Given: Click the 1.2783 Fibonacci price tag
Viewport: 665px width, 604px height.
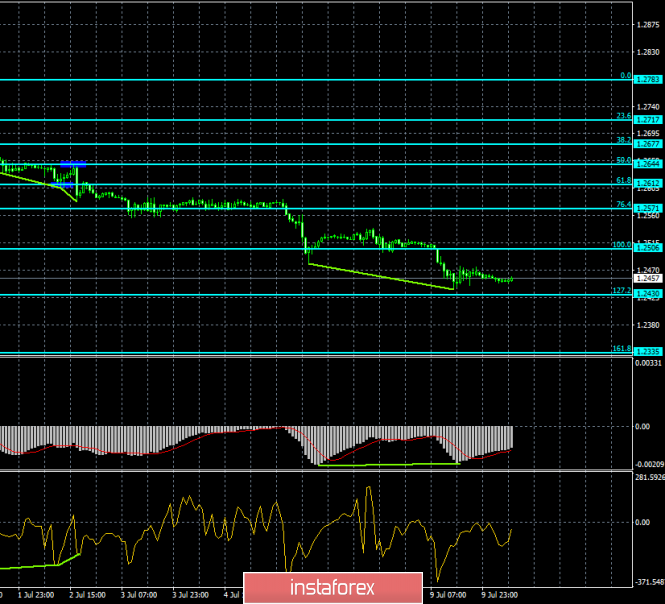Looking at the screenshot, I should [x=649, y=78].
